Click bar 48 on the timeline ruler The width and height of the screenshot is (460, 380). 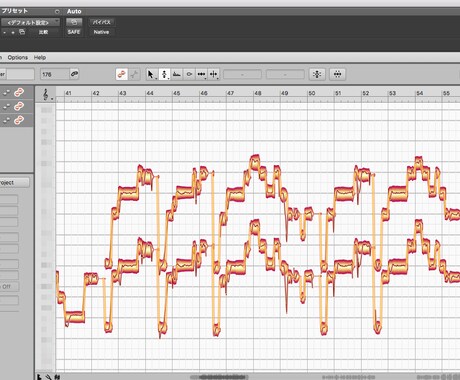[258, 93]
